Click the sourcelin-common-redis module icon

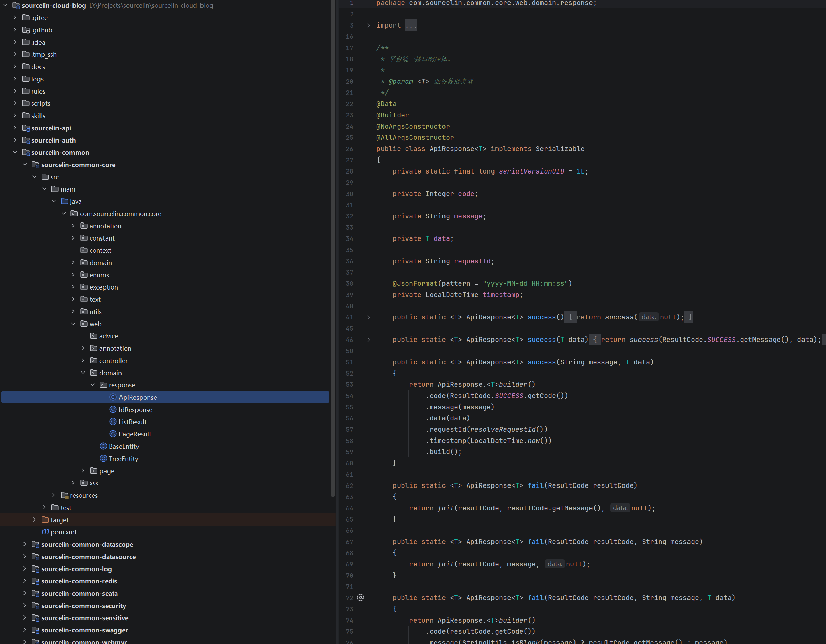35,581
